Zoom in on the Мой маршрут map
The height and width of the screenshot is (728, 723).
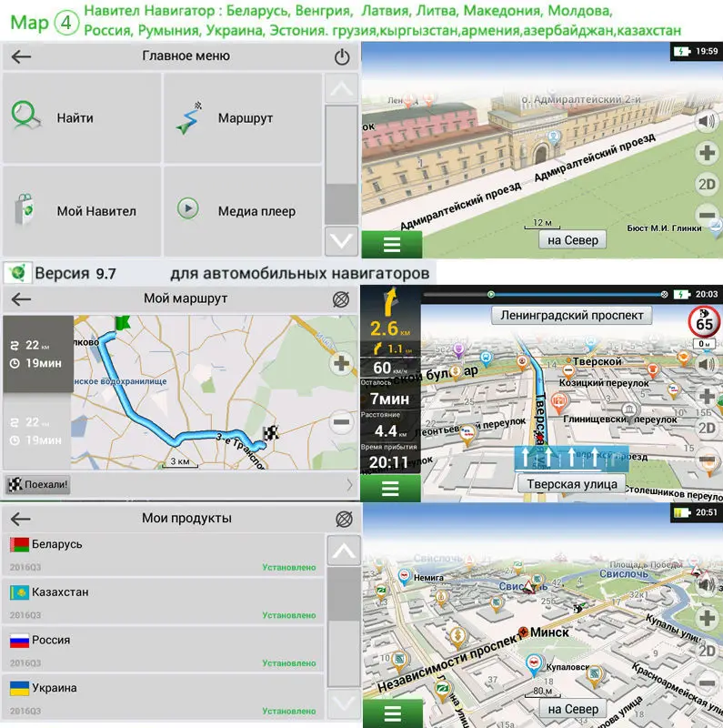pos(341,363)
